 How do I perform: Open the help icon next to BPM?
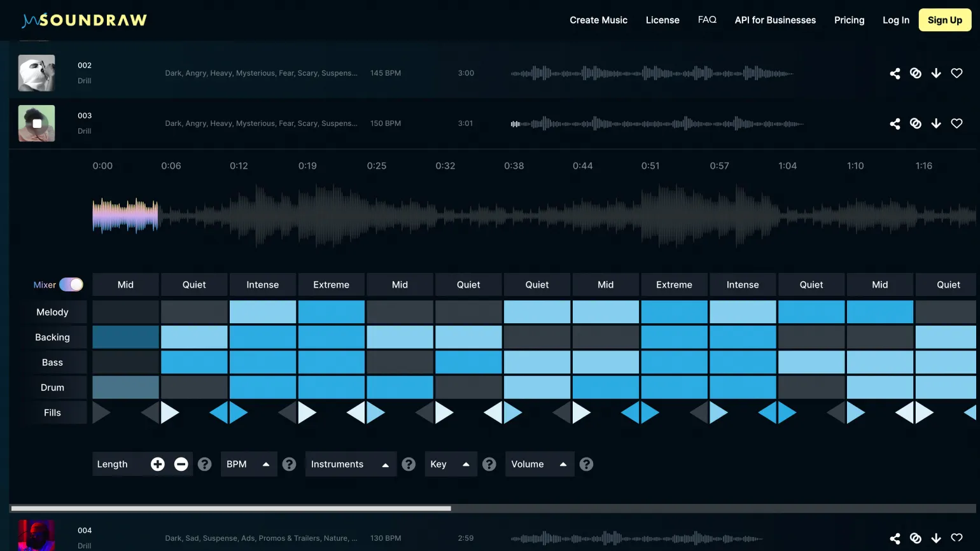pyautogui.click(x=289, y=464)
